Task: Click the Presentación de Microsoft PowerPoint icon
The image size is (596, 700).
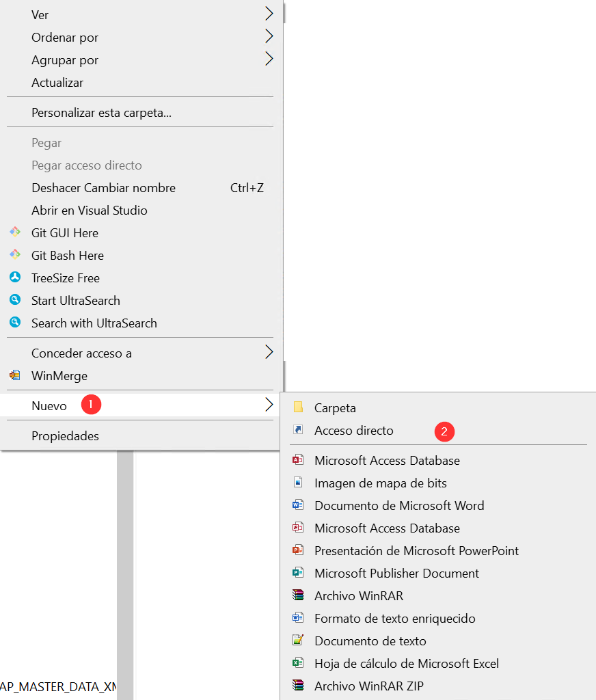Action: (x=298, y=550)
